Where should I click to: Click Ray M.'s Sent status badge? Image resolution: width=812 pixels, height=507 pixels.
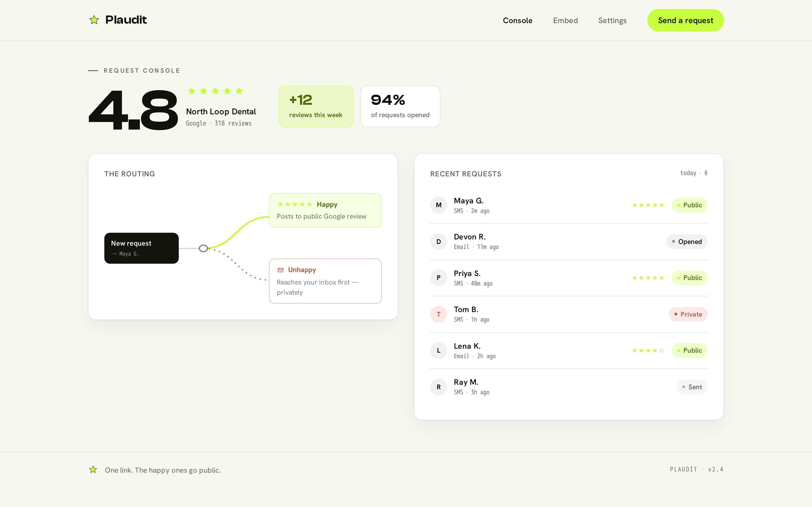(x=692, y=387)
